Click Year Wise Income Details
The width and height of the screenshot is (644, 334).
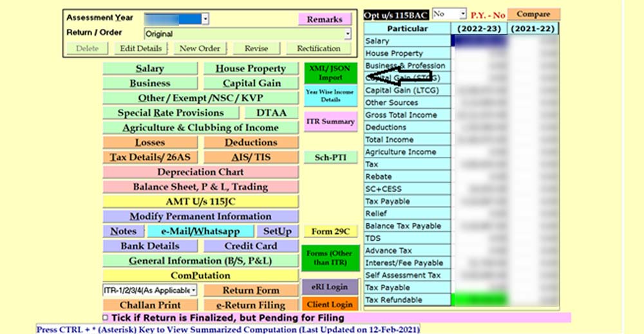click(x=330, y=96)
